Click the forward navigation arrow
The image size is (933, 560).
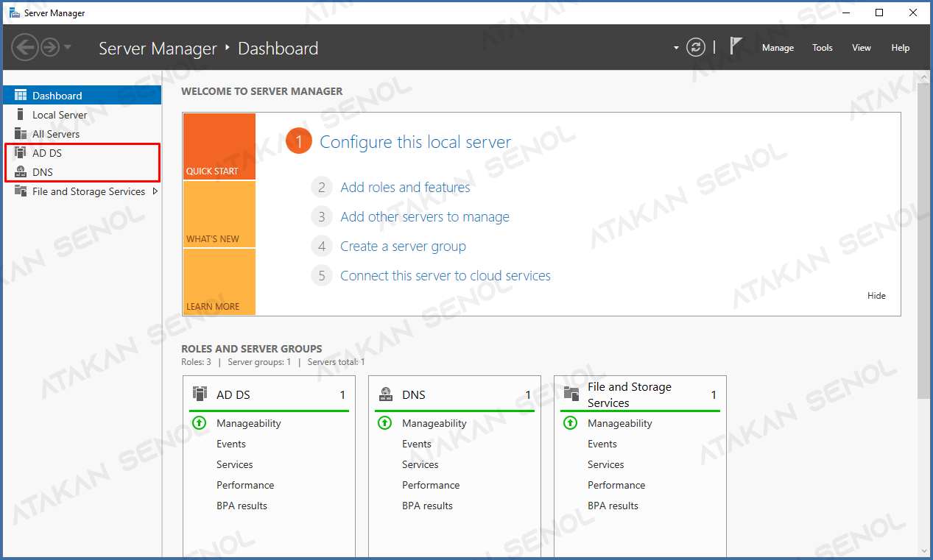tap(49, 48)
